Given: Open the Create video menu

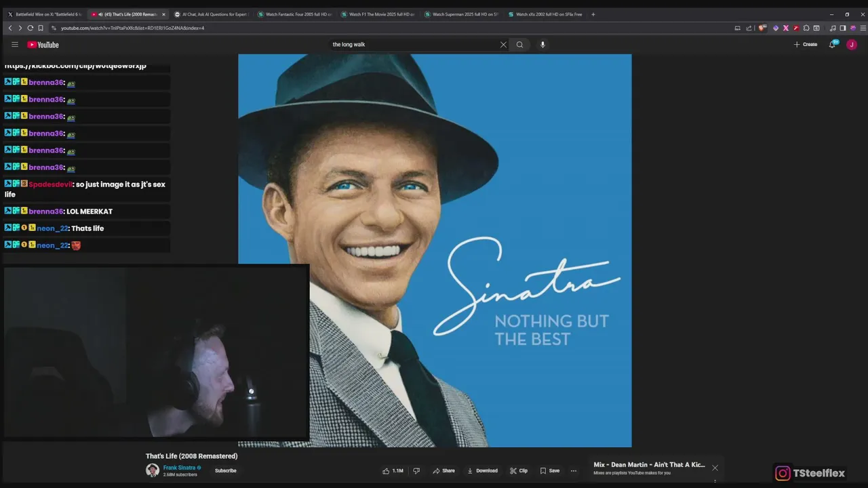Looking at the screenshot, I should [x=806, y=45].
